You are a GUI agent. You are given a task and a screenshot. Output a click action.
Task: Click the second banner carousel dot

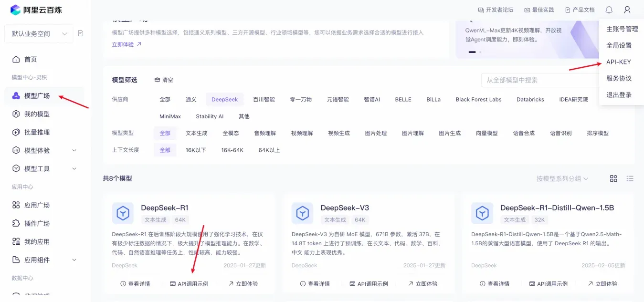coord(480,52)
